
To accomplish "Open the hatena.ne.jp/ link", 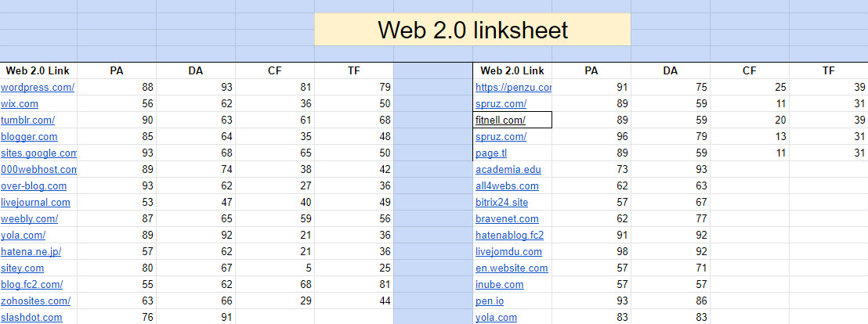I will point(31,251).
